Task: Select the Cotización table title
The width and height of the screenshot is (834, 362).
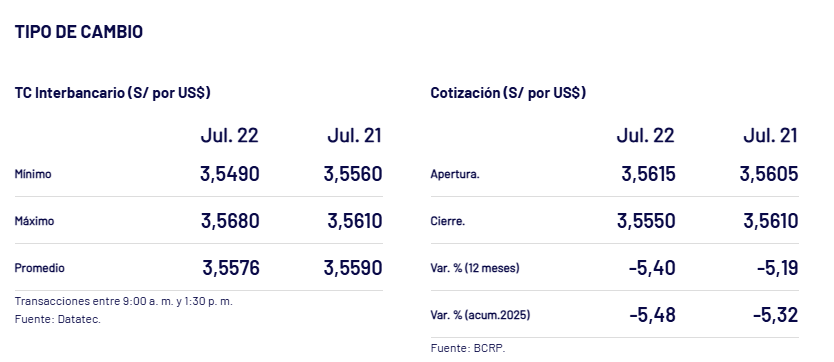Action: pyautogui.click(x=508, y=92)
